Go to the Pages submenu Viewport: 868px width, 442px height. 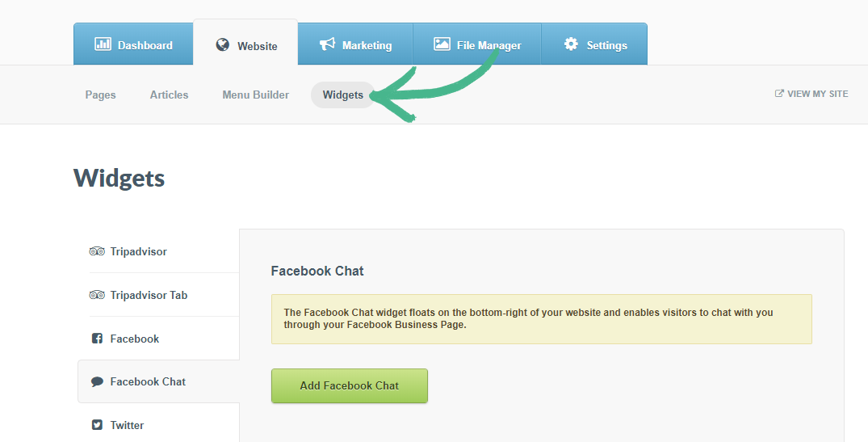point(101,95)
